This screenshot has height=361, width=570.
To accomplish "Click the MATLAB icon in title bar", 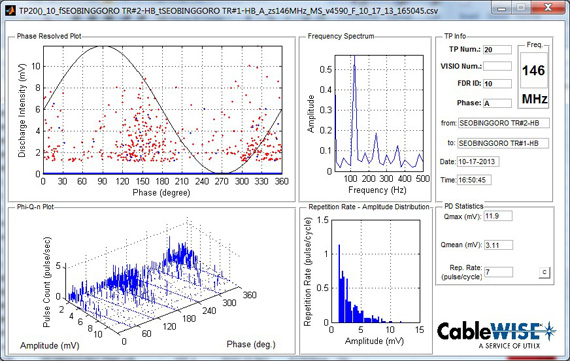I will (x=10, y=10).
